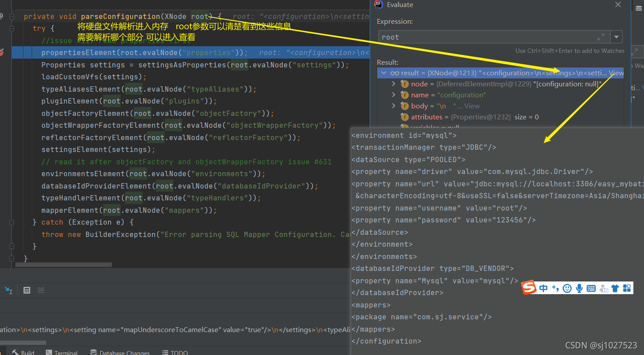Image resolution: width=644 pixels, height=355 pixels.
Task: Click the Evaluate Expression calculator icon
Action: pyautogui.click(x=27, y=290)
